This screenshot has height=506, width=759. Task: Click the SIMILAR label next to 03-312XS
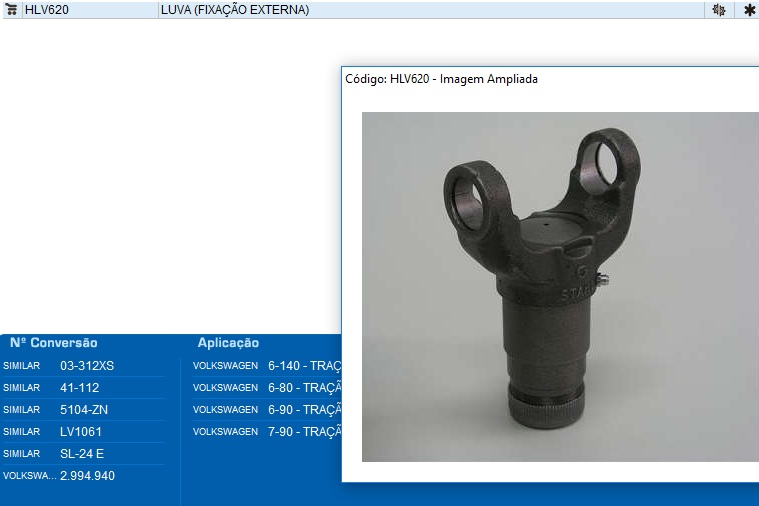pyautogui.click(x=22, y=366)
